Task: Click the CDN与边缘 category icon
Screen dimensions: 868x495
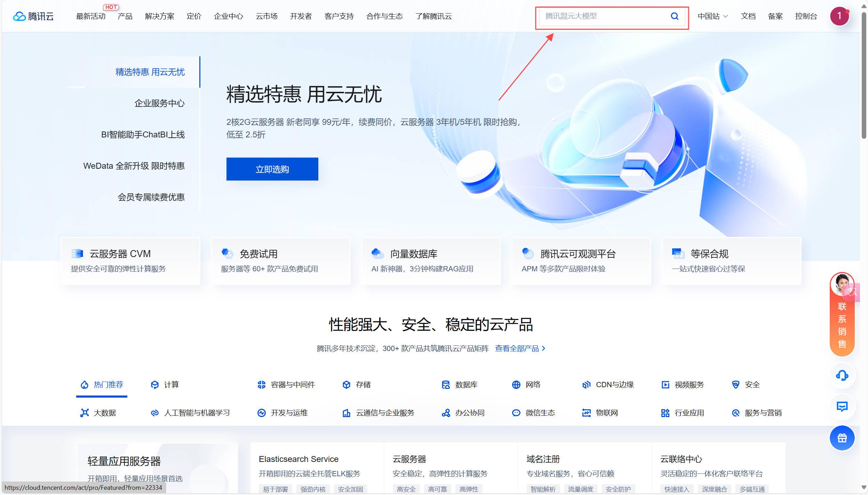Action: tap(586, 384)
